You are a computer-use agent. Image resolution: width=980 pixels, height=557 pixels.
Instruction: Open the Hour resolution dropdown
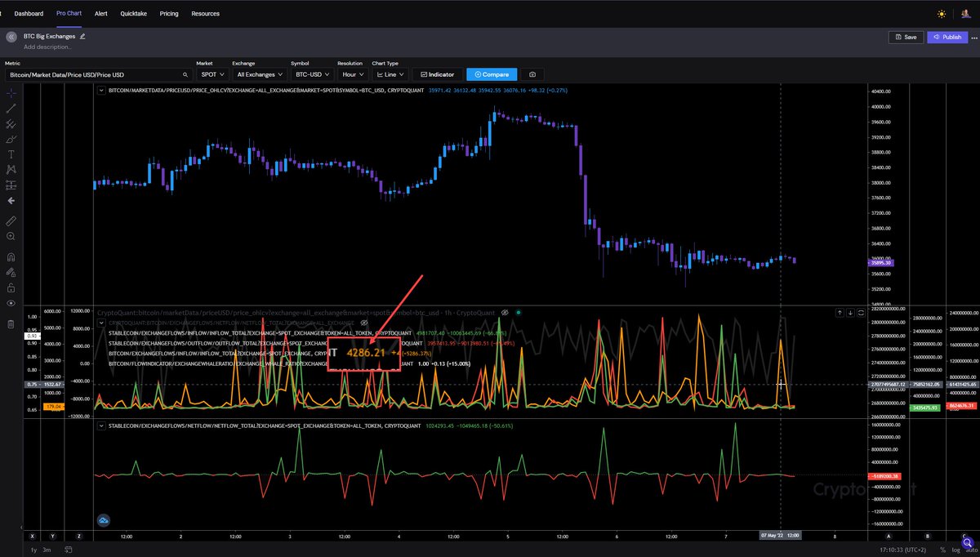(x=353, y=74)
